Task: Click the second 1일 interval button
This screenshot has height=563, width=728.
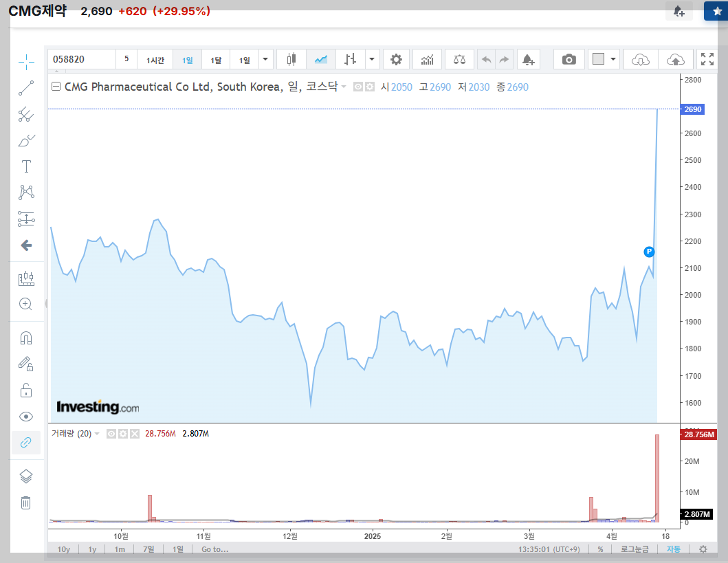Action: (x=244, y=60)
